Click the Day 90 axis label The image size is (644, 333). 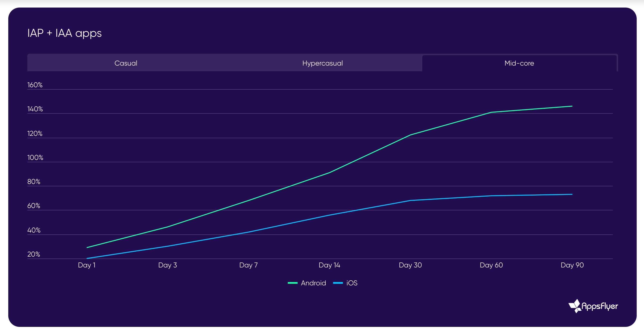pyautogui.click(x=572, y=265)
